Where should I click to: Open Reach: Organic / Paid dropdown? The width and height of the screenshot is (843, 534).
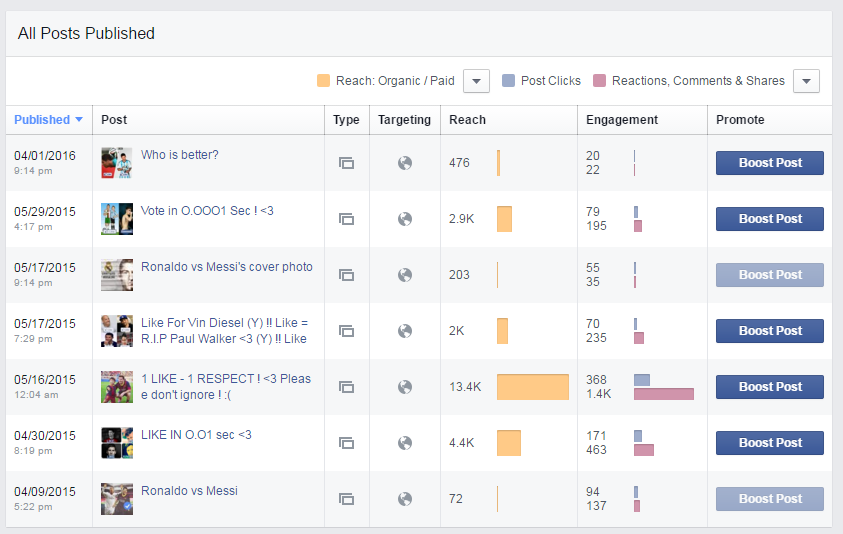click(476, 81)
